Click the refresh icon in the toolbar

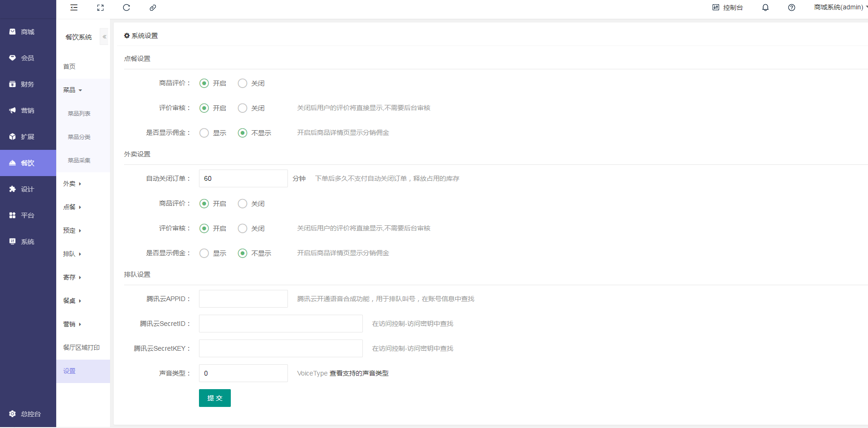[x=126, y=7]
